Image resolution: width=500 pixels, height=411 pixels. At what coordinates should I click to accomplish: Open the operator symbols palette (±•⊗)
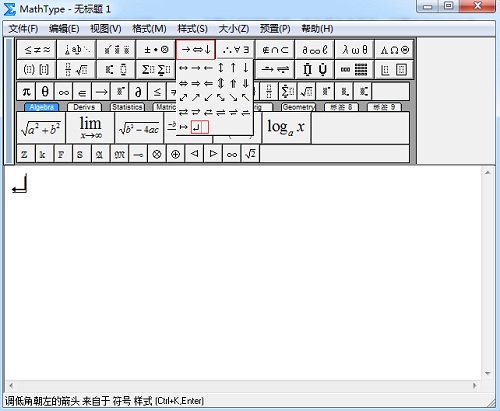click(156, 50)
